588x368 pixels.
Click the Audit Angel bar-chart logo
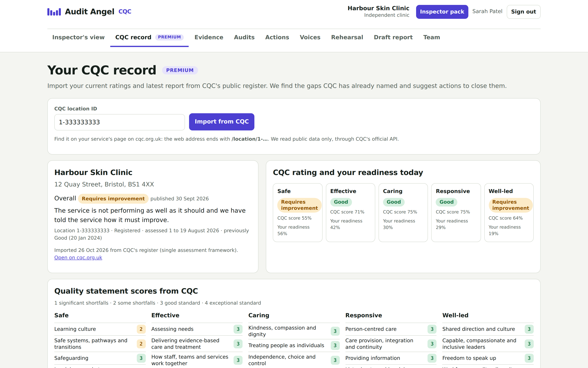pyautogui.click(x=54, y=12)
